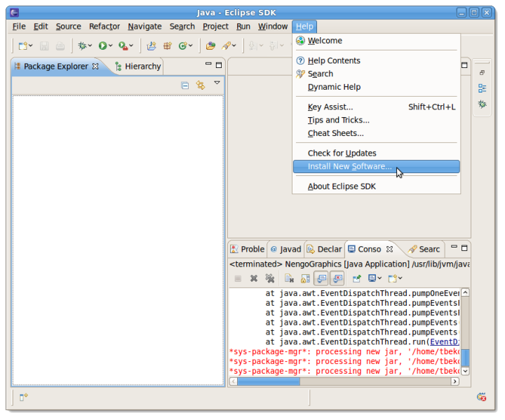Click the disabled Terminate square icon
The height and width of the screenshot is (420, 505).
point(238,278)
